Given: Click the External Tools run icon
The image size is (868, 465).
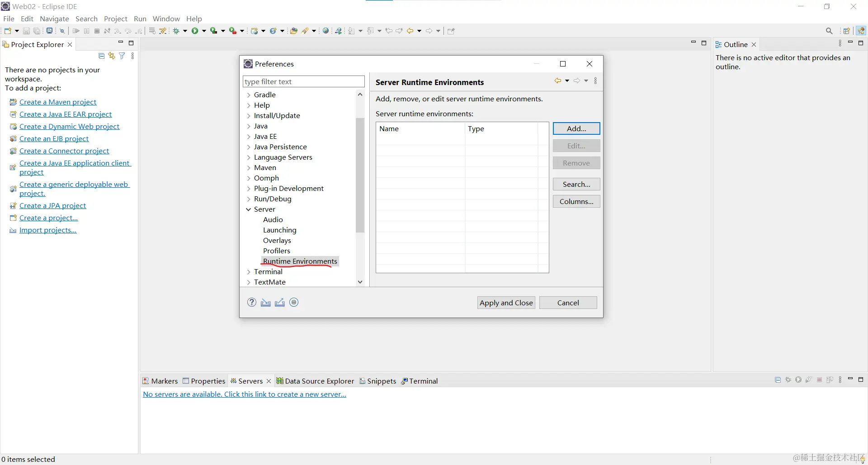Looking at the screenshot, I should point(233,31).
